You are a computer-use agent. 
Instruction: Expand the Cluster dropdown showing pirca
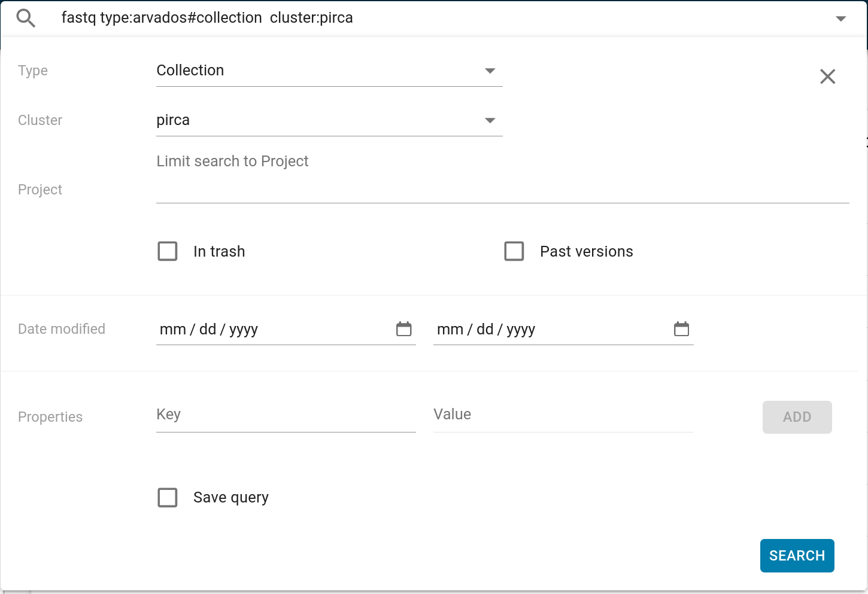click(317, 120)
